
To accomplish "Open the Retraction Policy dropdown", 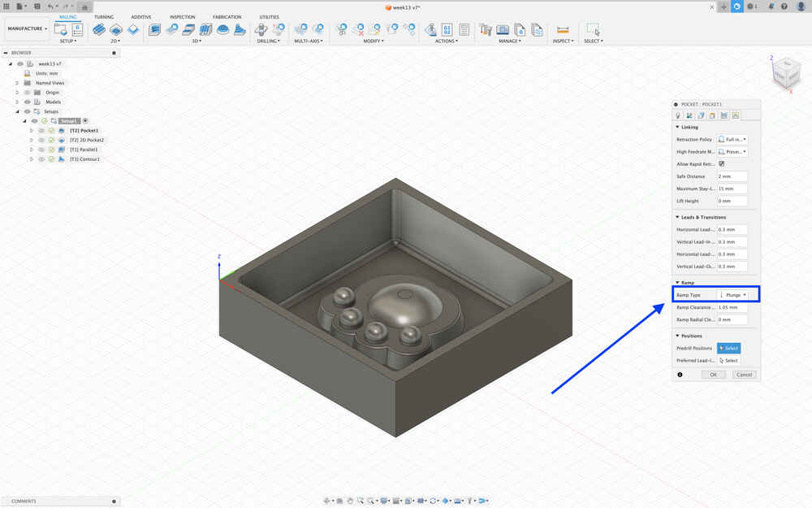I will coord(732,140).
